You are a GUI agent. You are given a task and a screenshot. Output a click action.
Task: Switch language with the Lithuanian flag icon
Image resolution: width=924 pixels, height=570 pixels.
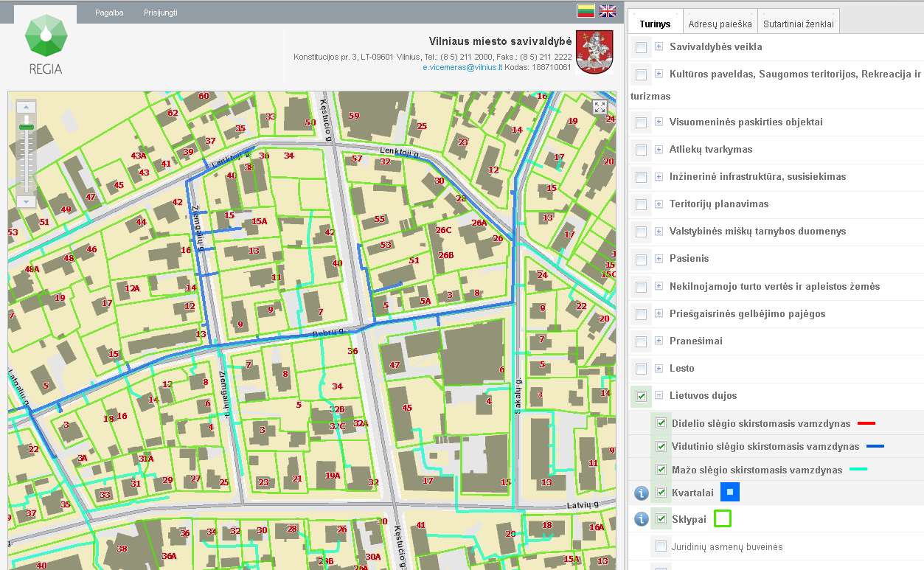(586, 10)
